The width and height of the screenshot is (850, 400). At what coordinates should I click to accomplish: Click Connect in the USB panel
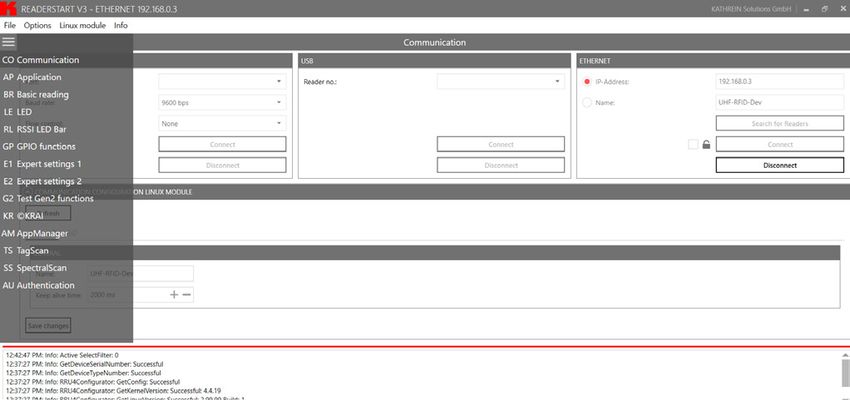click(501, 144)
